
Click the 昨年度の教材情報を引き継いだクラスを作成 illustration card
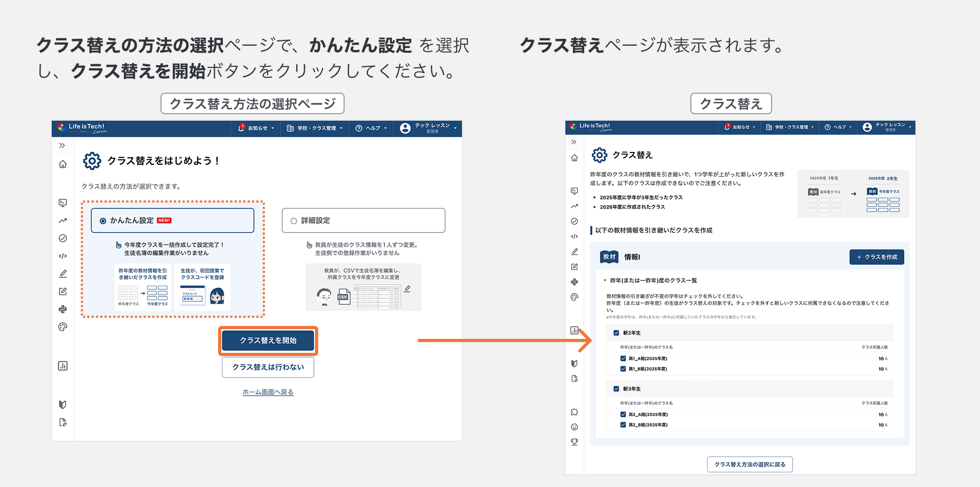click(x=143, y=287)
